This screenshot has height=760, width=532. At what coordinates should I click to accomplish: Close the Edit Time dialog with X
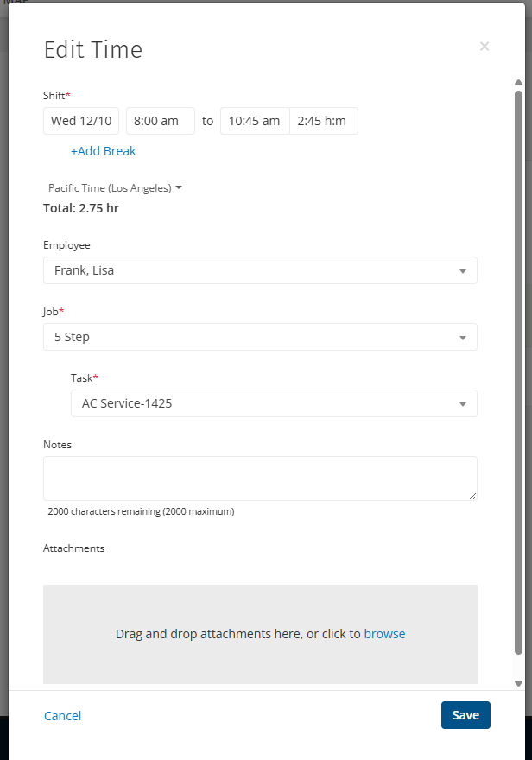click(x=484, y=47)
